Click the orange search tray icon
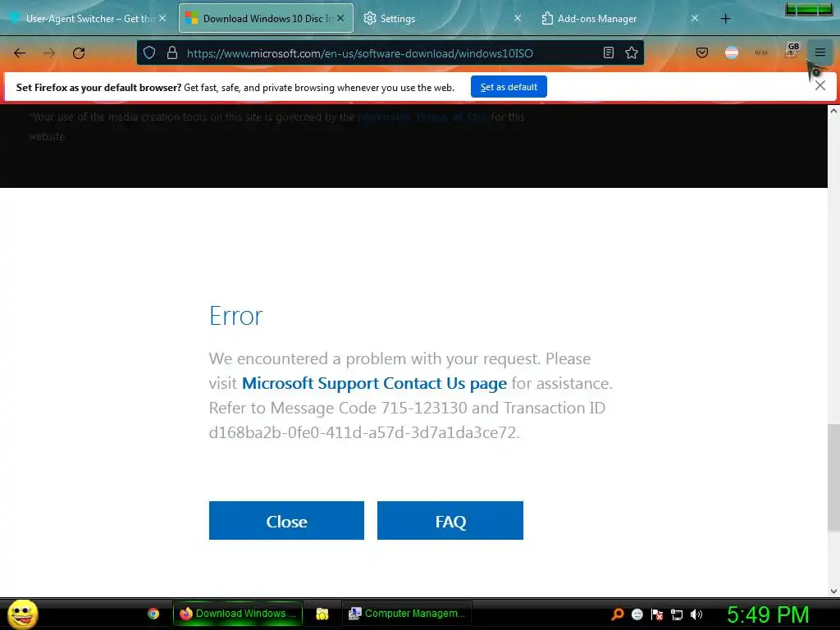Screen dimensions: 840x630 (618, 614)
